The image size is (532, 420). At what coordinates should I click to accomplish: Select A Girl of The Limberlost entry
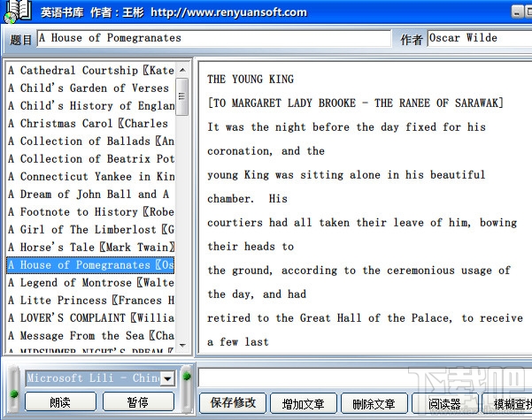pyautogui.click(x=91, y=230)
